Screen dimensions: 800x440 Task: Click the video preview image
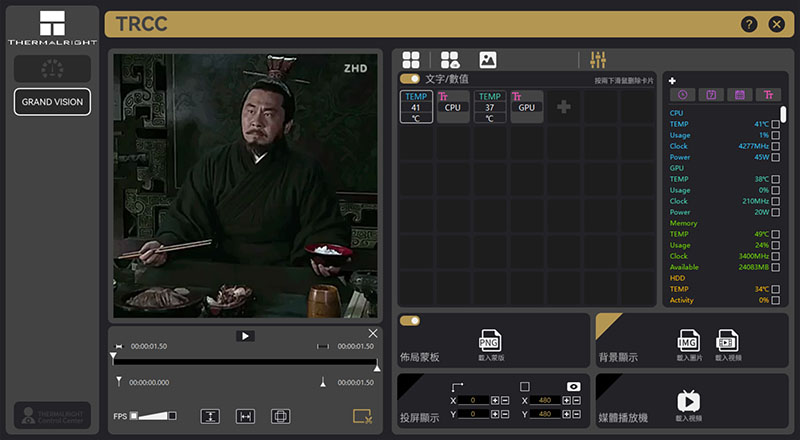(245, 186)
